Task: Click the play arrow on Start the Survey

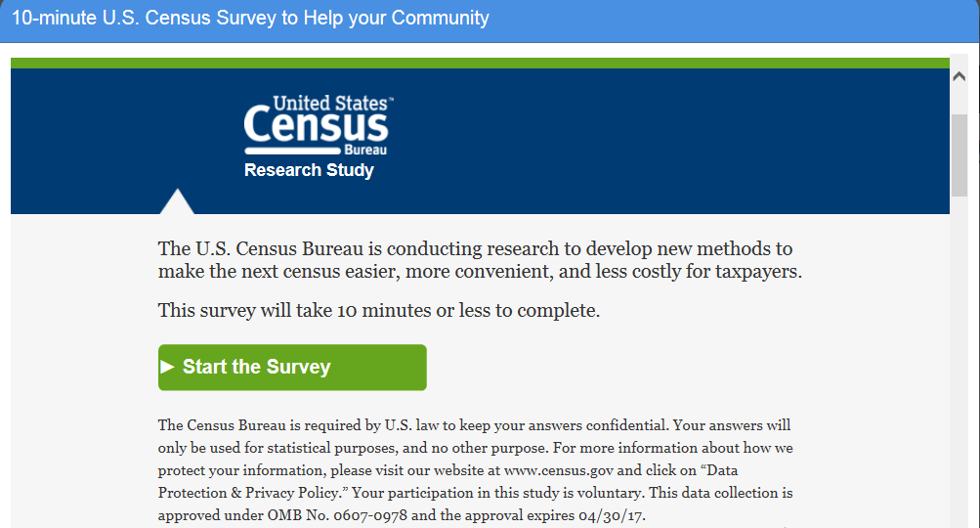Action: coord(167,367)
